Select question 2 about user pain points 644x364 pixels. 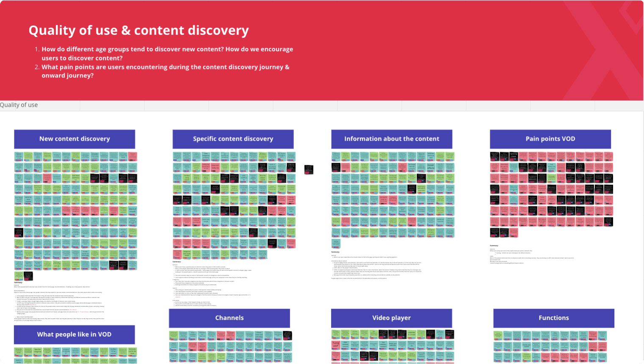tap(166, 71)
